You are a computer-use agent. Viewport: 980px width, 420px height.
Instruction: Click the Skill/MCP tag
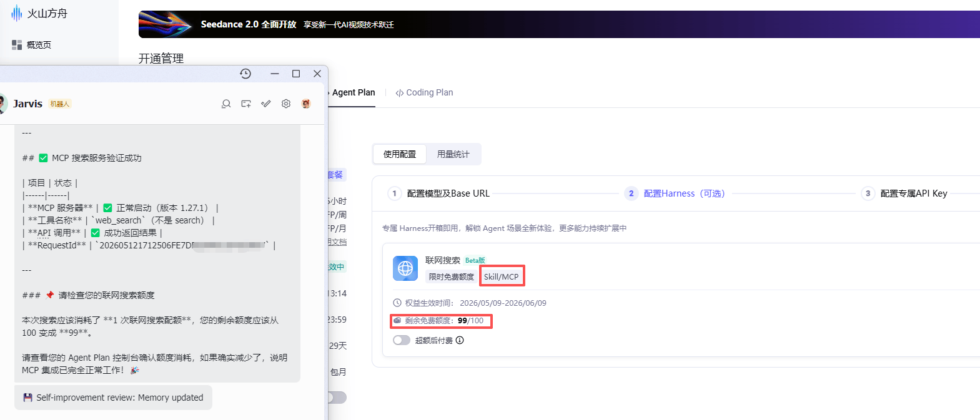coord(502,276)
